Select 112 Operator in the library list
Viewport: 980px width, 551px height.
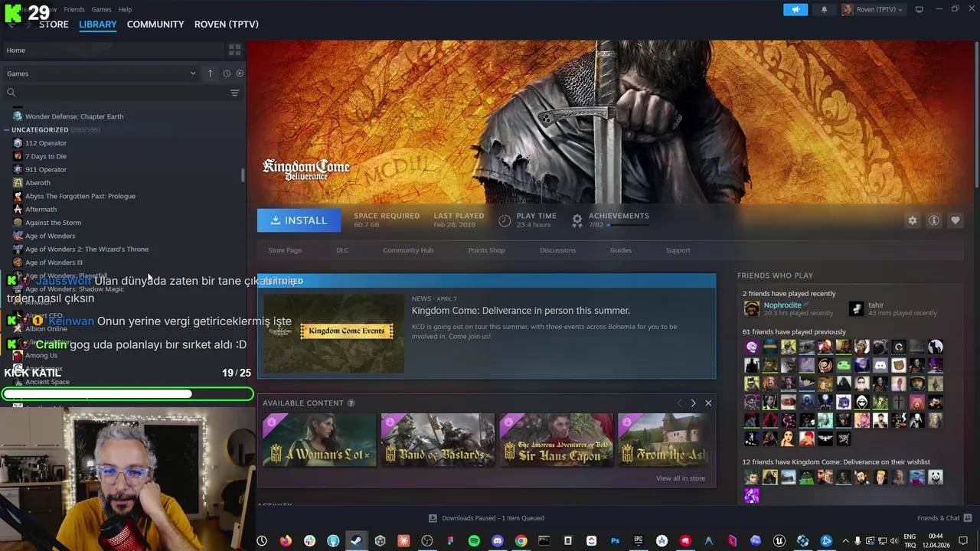[x=46, y=143]
